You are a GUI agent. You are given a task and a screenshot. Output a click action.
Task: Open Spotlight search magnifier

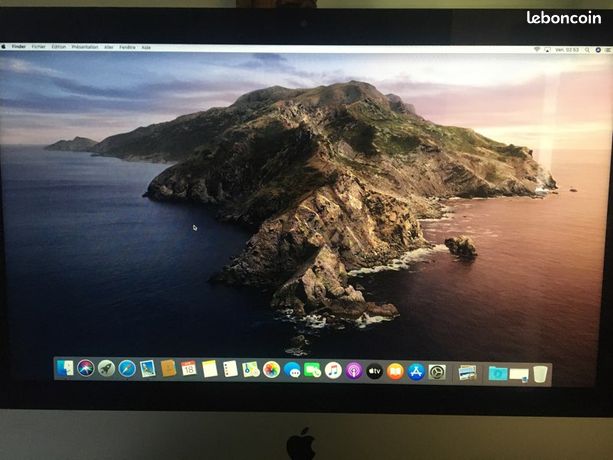[x=587, y=50]
